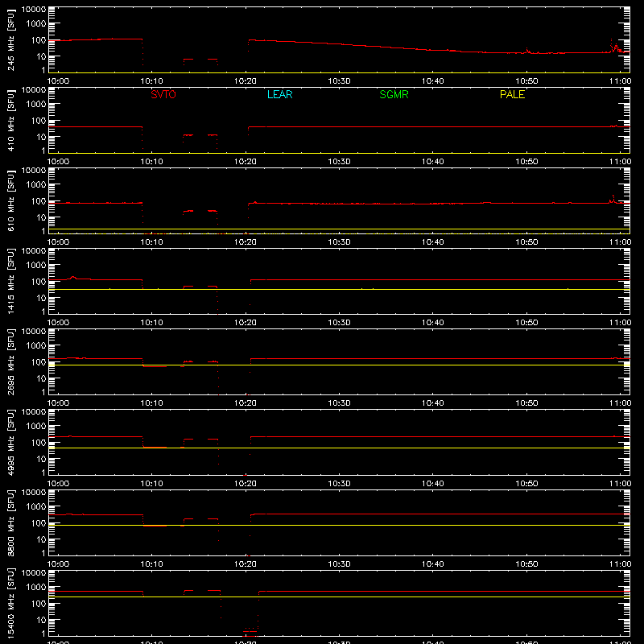Screen dimensions: 644x644
Task: Click the burst spike near 11:00 on 610 MHz trace
Action: [613, 199]
